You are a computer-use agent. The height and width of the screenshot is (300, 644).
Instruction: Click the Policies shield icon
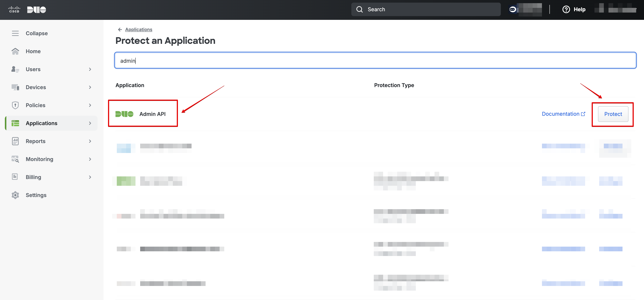[15, 105]
